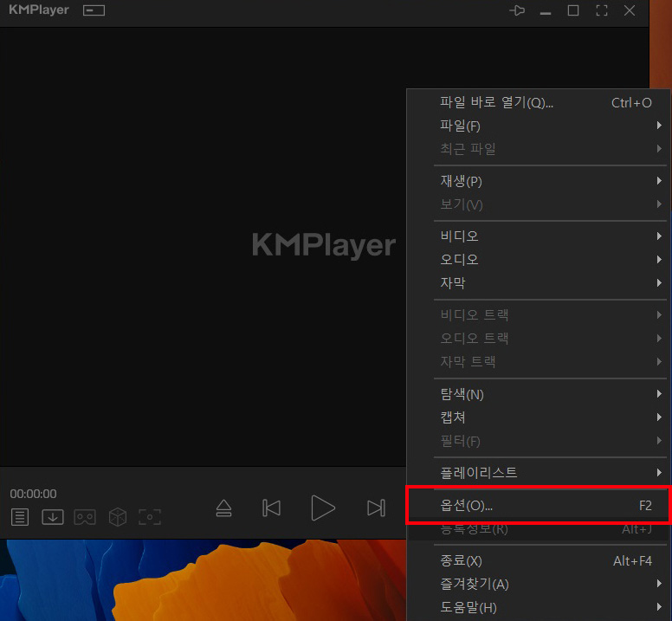
Task: Skip to previous track
Action: (x=271, y=508)
